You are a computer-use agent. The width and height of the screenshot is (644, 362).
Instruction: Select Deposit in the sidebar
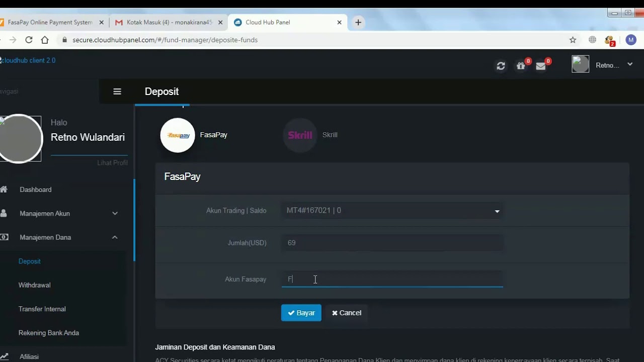[x=30, y=261]
